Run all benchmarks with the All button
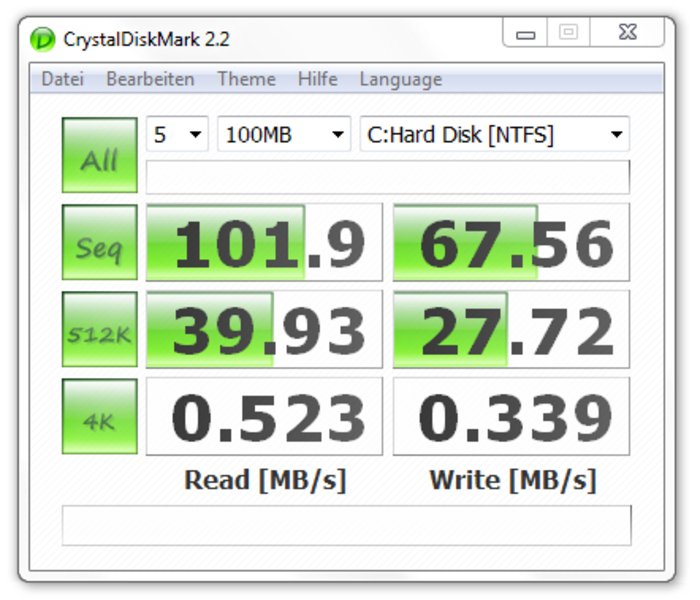The height and width of the screenshot is (600, 700). coord(100,155)
